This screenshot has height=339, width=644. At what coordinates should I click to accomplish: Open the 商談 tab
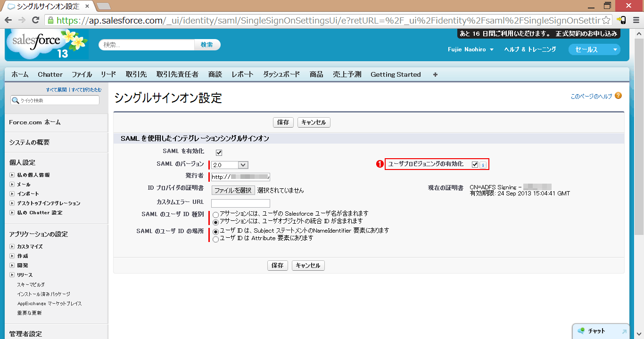coord(215,74)
